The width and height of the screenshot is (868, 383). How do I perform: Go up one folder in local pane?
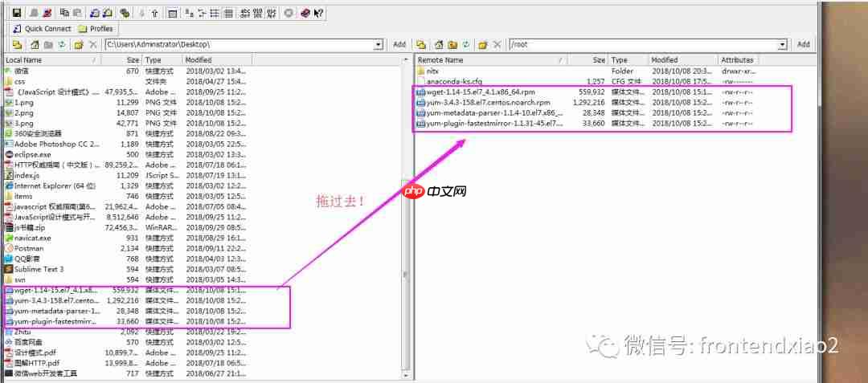[x=17, y=45]
